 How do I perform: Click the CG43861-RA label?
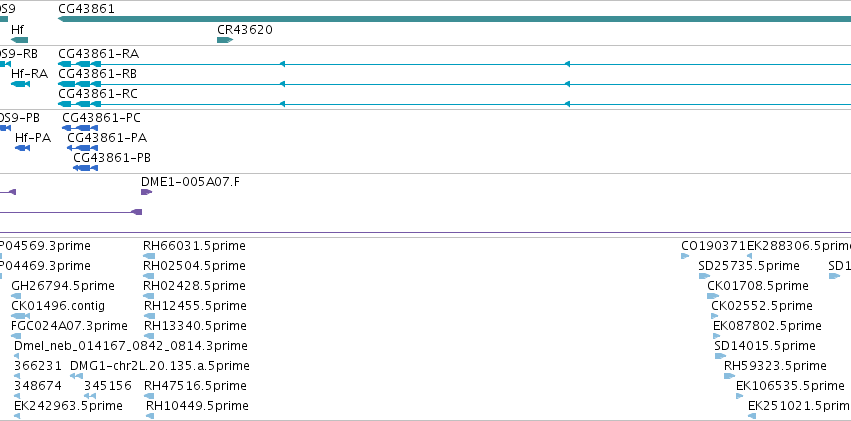click(x=98, y=54)
